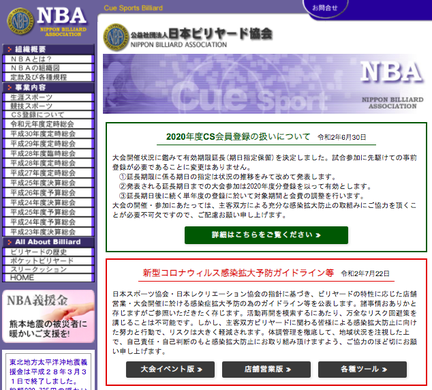Open 平成28年度臨時総会 link
The height and width of the screenshot is (390, 432).
tap(48, 154)
